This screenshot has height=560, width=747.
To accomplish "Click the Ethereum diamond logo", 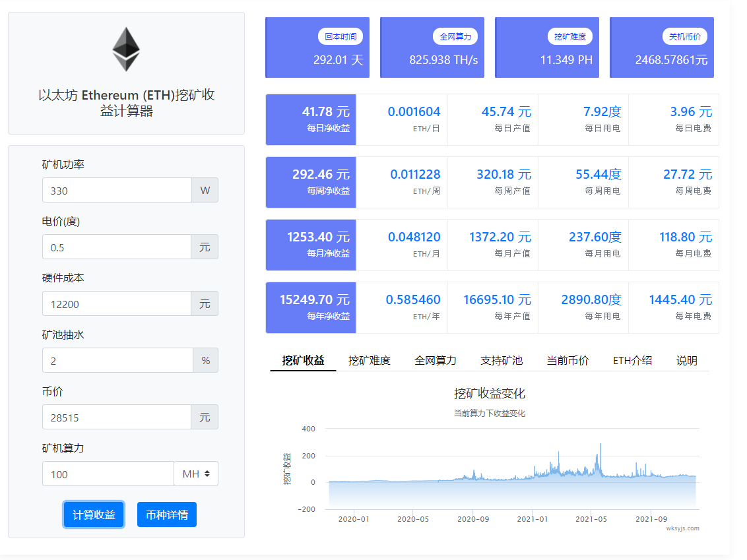I will coord(126,49).
